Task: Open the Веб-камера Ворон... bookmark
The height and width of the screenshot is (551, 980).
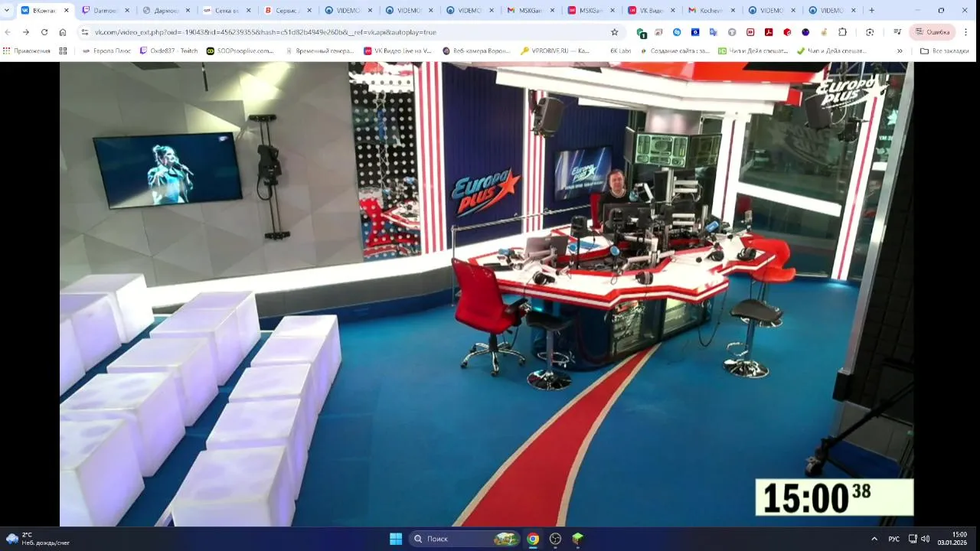Action: tap(476, 51)
